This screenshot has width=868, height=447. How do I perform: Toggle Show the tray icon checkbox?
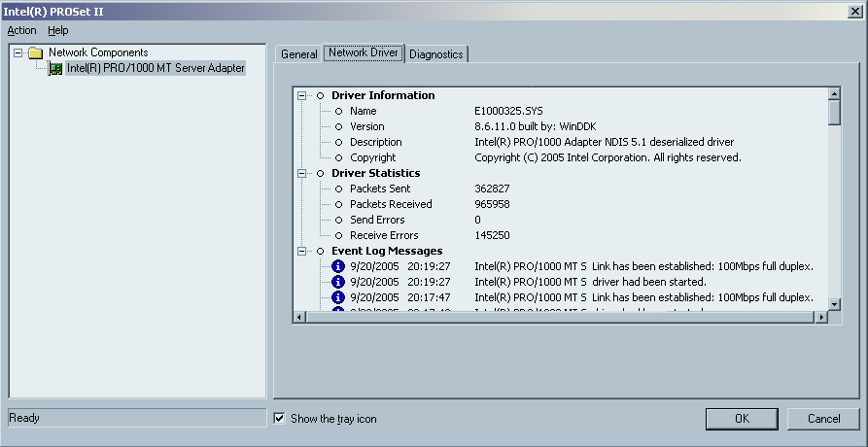click(x=280, y=418)
